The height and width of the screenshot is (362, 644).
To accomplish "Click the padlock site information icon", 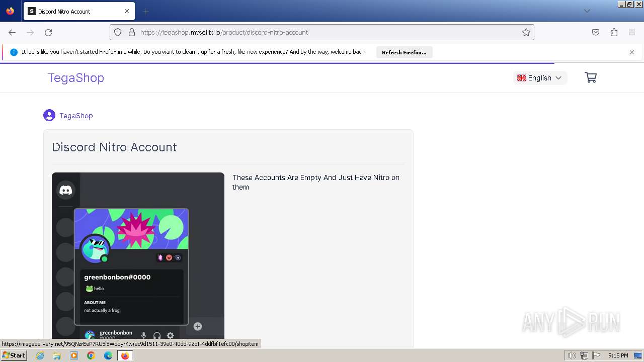I will tap(132, 32).
